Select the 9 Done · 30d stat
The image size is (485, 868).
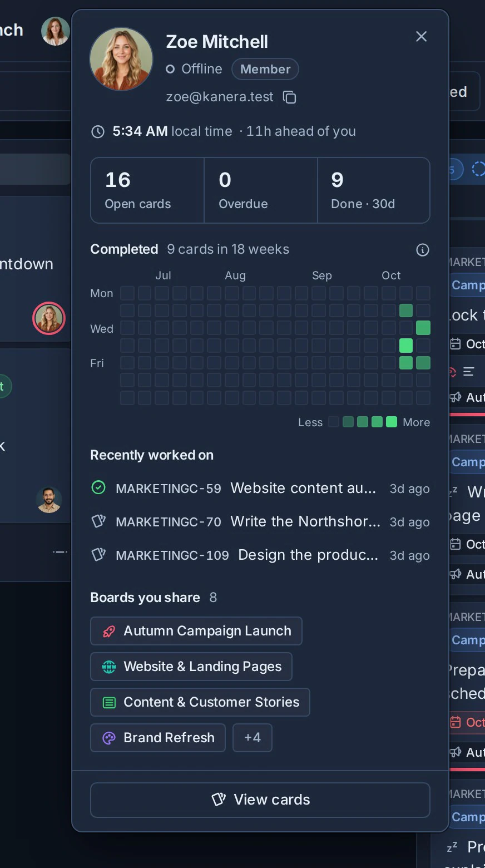tap(374, 190)
